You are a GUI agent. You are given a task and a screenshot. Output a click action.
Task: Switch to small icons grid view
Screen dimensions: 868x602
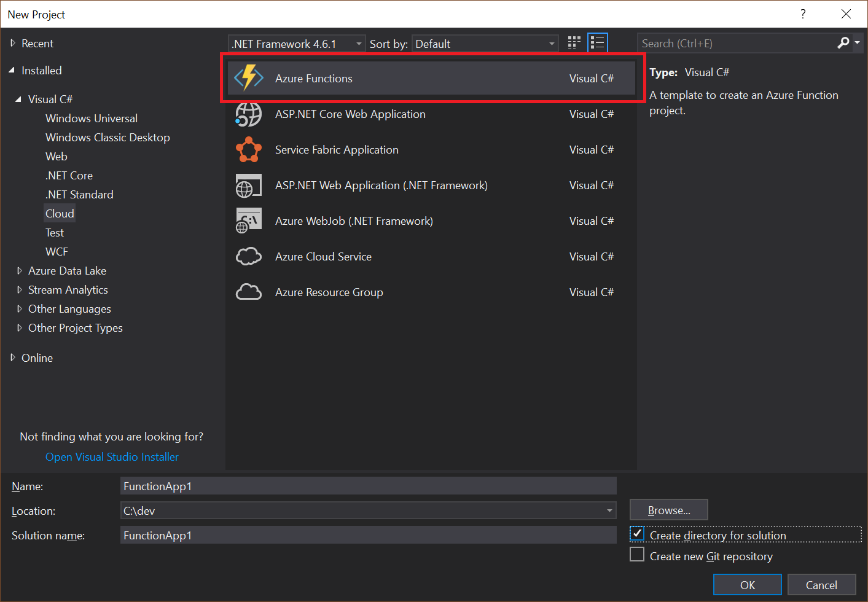[x=574, y=42]
